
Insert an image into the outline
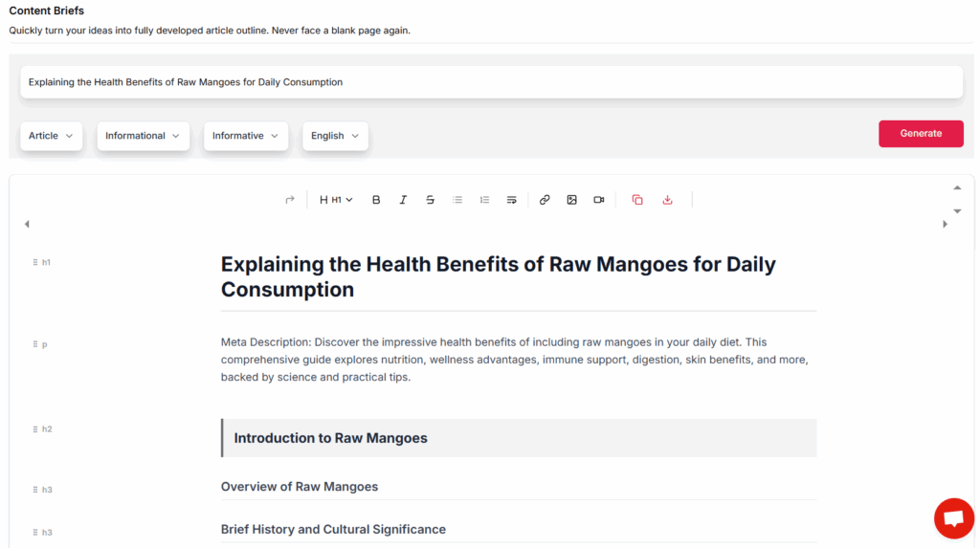571,200
